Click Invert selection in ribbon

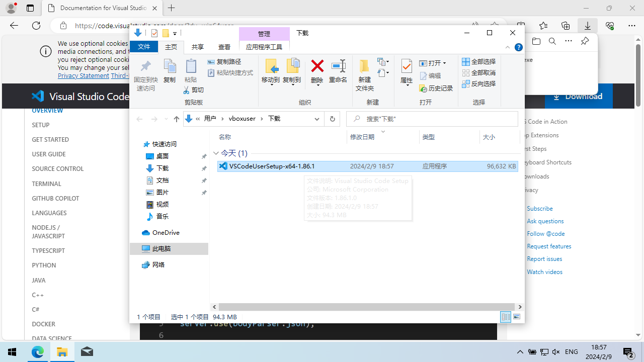tap(479, 83)
